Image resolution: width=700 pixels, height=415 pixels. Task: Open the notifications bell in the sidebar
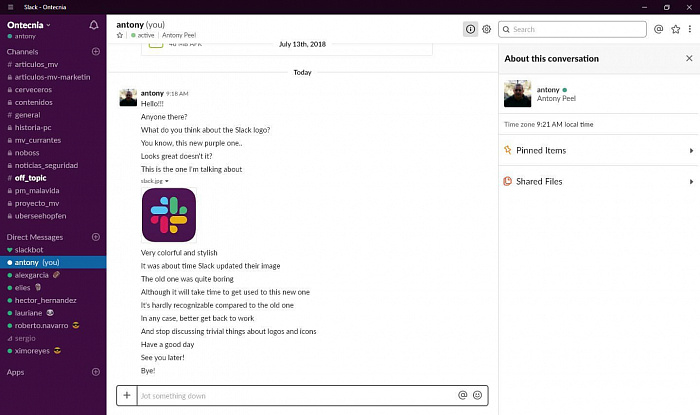94,25
